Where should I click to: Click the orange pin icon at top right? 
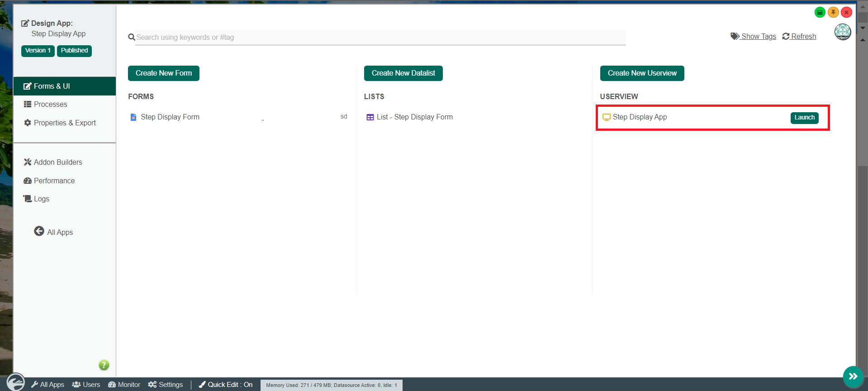pos(833,12)
